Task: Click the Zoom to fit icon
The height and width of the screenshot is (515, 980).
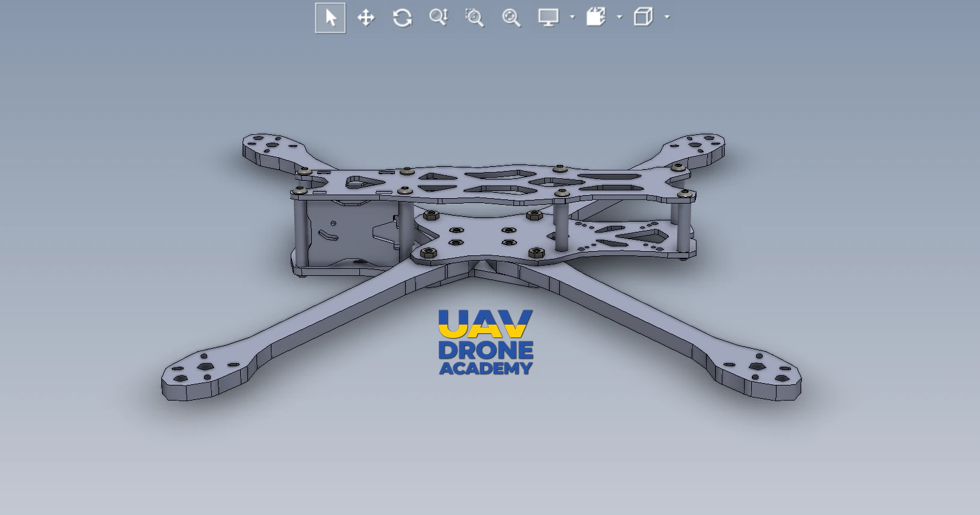Action: 511,17
